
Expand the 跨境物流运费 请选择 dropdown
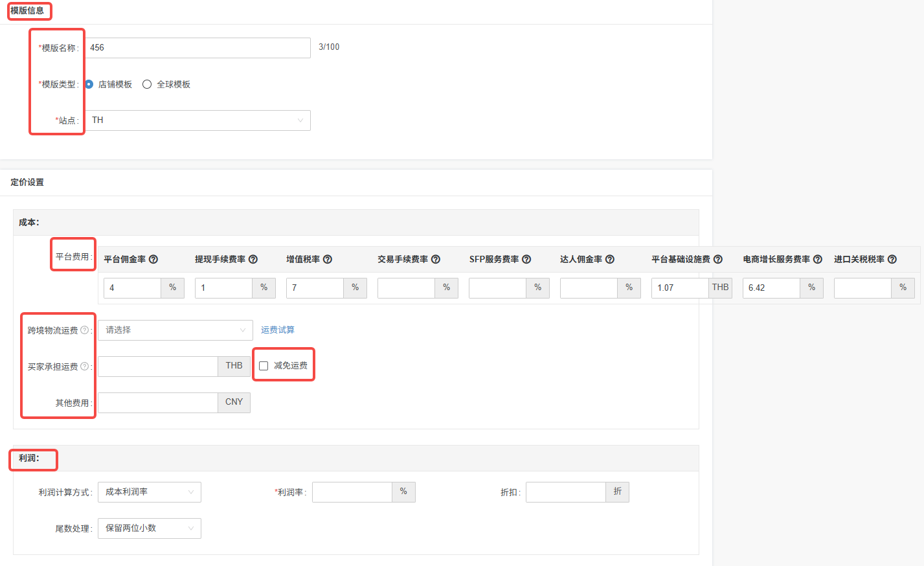(x=175, y=330)
